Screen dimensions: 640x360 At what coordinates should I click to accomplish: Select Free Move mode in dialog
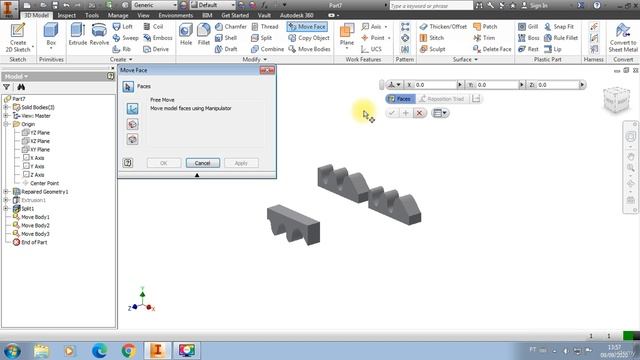tap(132, 109)
